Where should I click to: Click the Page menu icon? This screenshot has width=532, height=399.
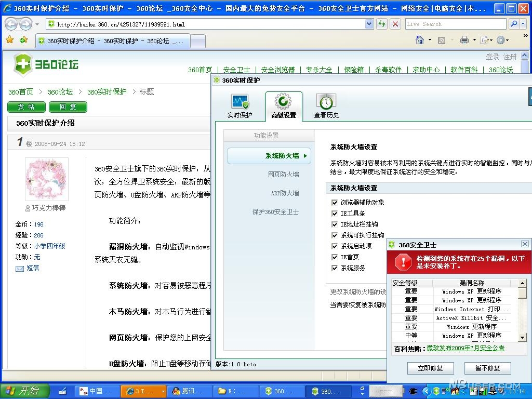click(x=485, y=40)
